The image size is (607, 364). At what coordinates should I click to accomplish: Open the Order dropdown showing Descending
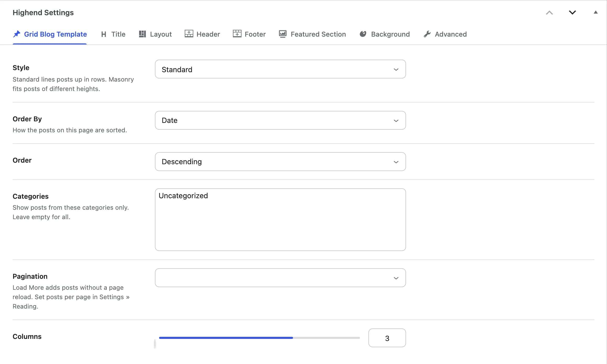(x=280, y=162)
